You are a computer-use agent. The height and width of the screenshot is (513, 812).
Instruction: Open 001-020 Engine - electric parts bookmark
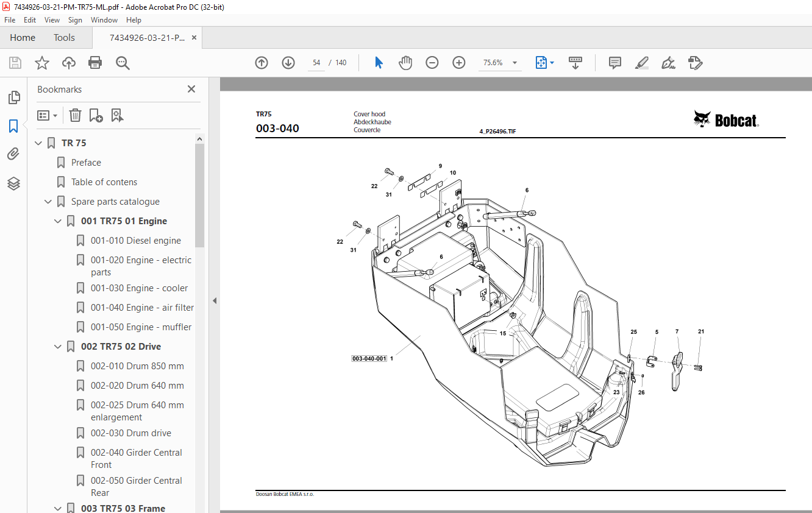(141, 266)
